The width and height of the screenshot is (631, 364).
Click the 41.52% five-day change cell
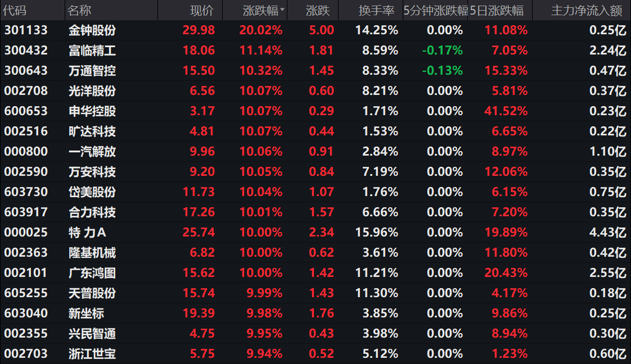[506, 111]
